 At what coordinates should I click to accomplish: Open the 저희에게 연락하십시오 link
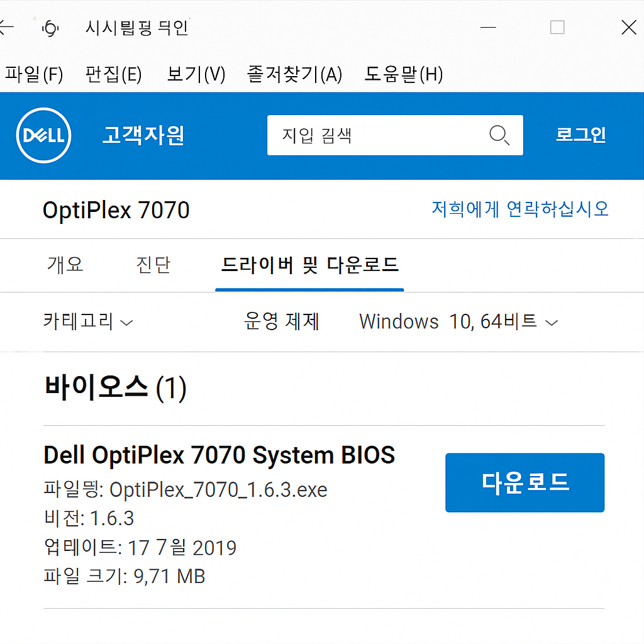(520, 209)
